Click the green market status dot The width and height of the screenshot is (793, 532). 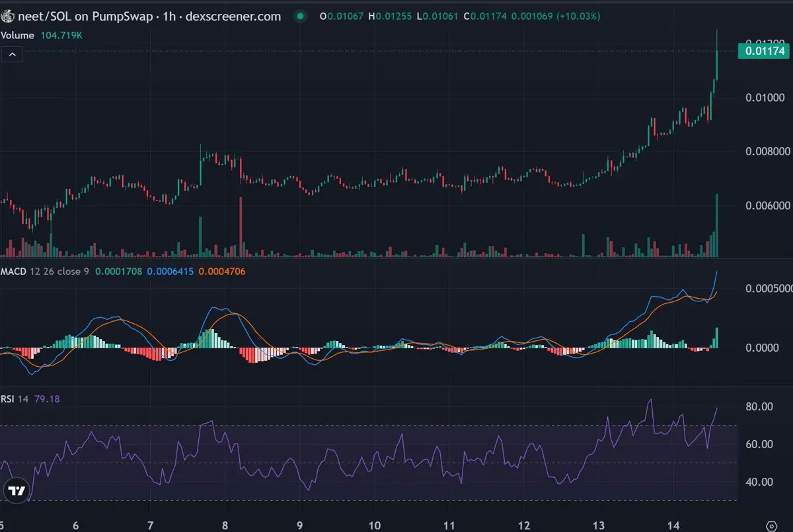click(301, 17)
